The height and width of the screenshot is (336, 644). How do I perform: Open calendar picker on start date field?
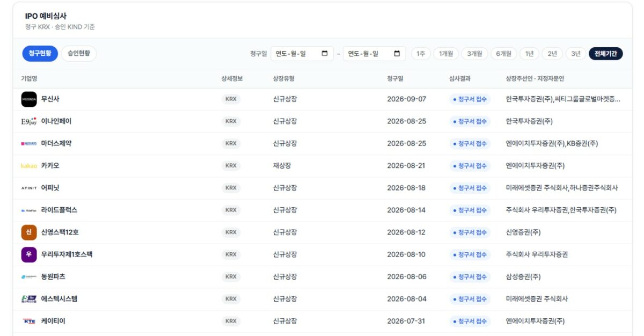pyautogui.click(x=325, y=54)
